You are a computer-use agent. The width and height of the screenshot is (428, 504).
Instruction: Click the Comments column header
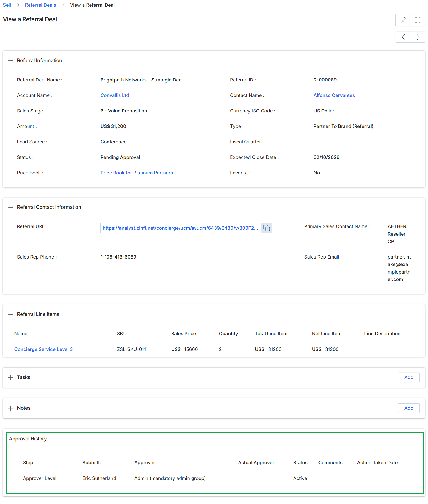330,463
